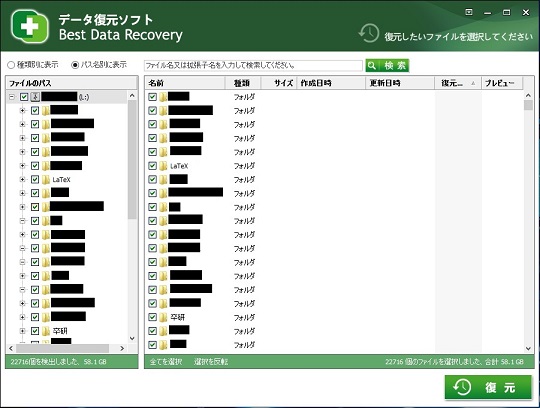Click the down arrow of the file list scrollbar

(x=528, y=348)
